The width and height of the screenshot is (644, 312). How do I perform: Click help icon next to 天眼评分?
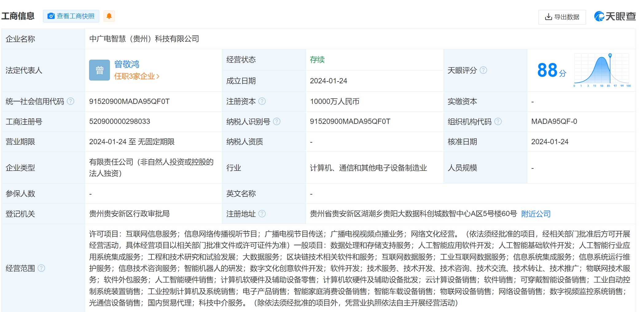click(483, 70)
